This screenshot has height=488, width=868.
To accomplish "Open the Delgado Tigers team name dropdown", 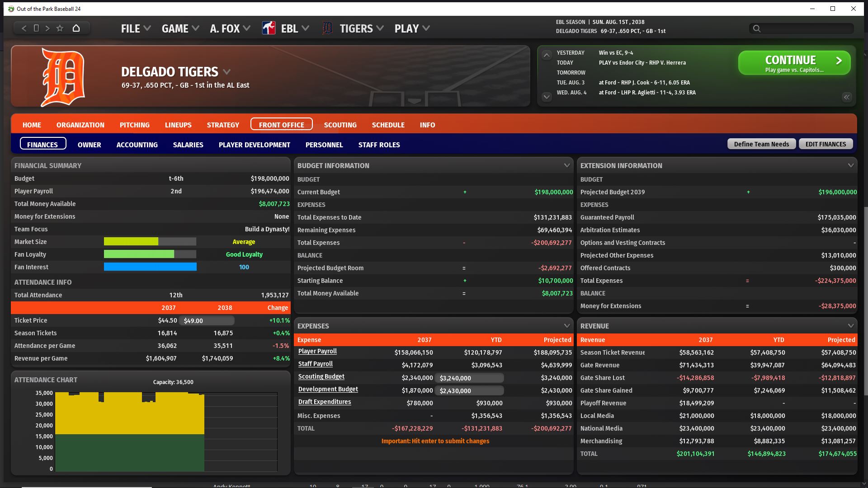I will pyautogui.click(x=227, y=72).
